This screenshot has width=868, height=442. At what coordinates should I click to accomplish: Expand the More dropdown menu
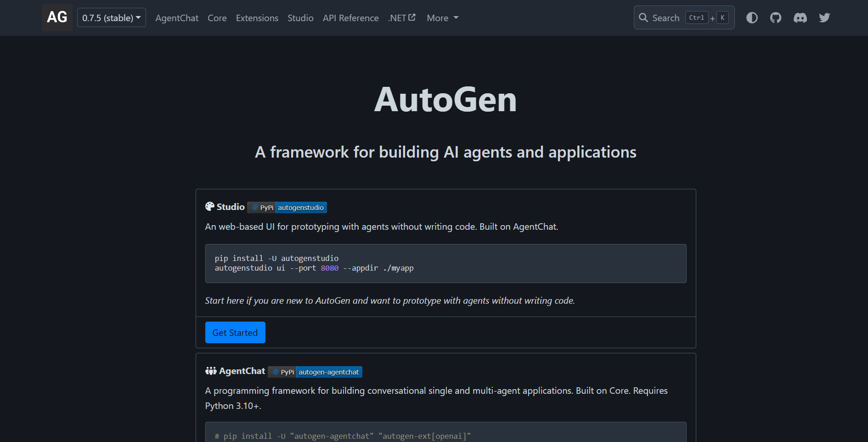pos(443,18)
